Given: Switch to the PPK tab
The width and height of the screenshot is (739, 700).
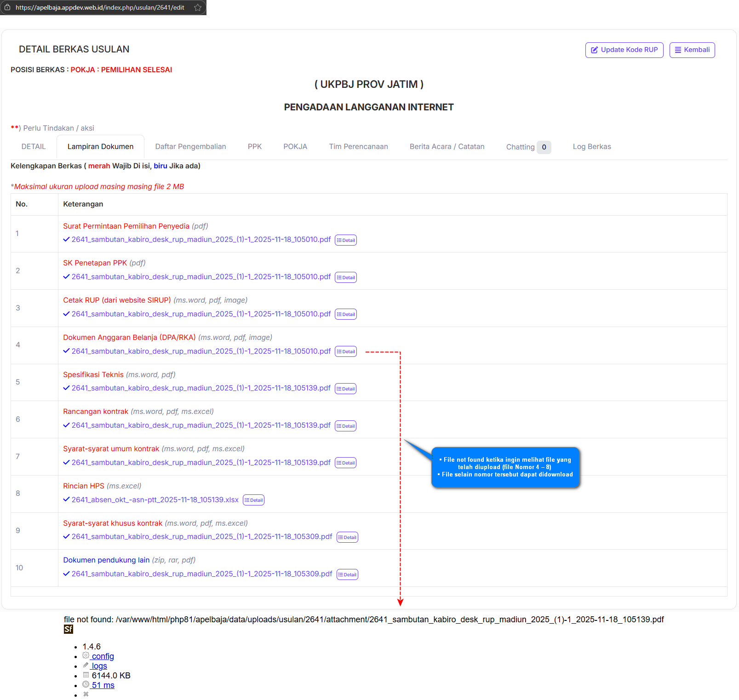Looking at the screenshot, I should 255,147.
